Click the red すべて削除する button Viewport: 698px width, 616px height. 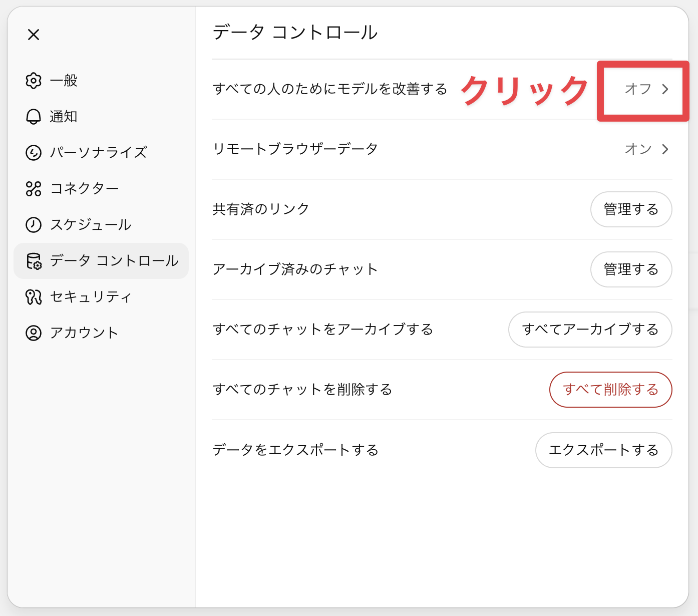point(610,390)
